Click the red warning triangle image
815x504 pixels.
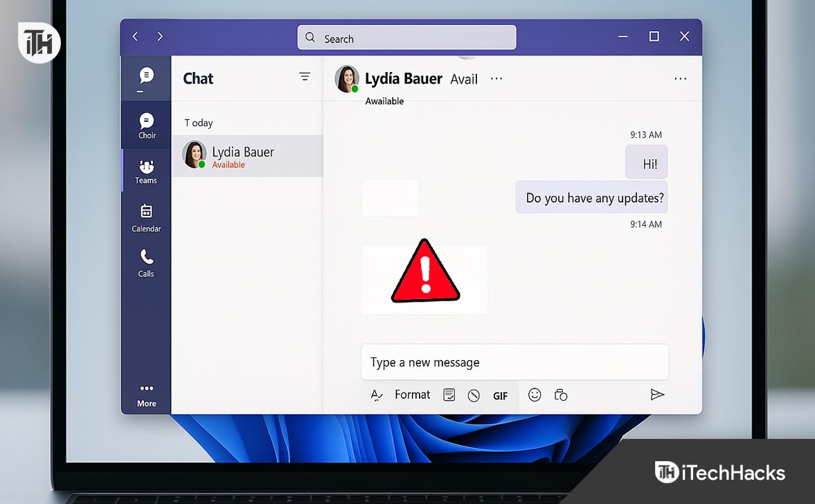[x=425, y=273]
